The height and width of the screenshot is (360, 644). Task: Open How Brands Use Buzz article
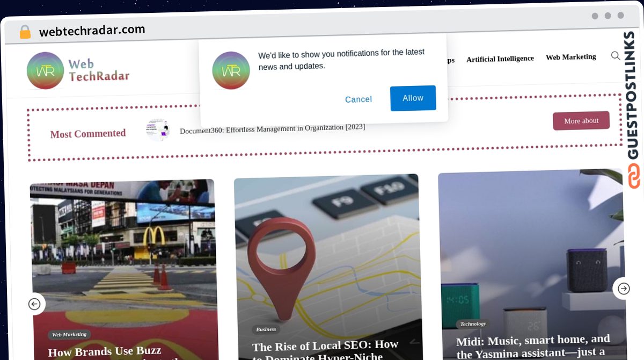tap(113, 353)
